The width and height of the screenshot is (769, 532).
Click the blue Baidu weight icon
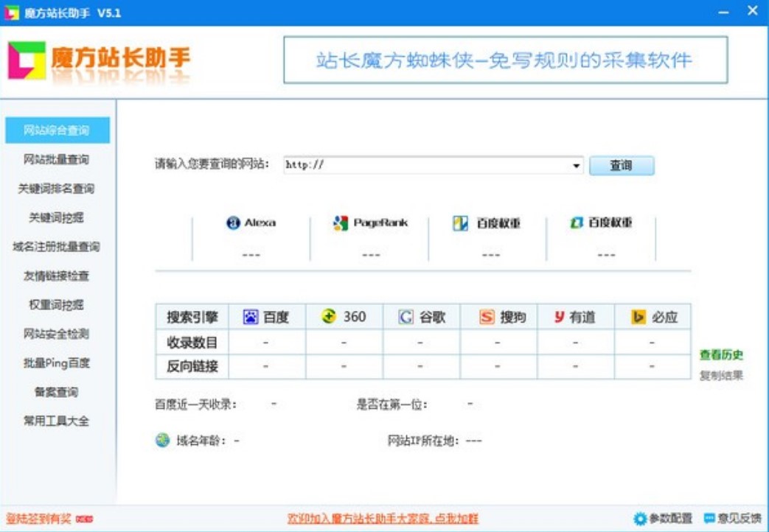460,223
